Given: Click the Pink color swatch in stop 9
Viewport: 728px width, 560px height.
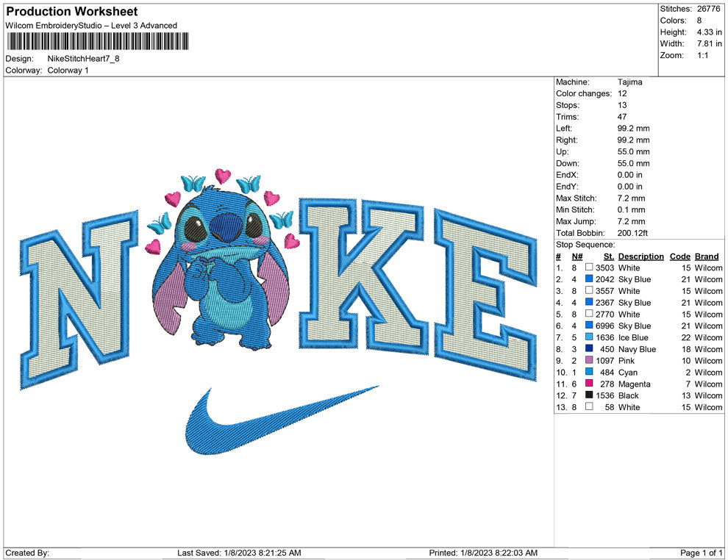Looking at the screenshot, I should click(x=589, y=360).
